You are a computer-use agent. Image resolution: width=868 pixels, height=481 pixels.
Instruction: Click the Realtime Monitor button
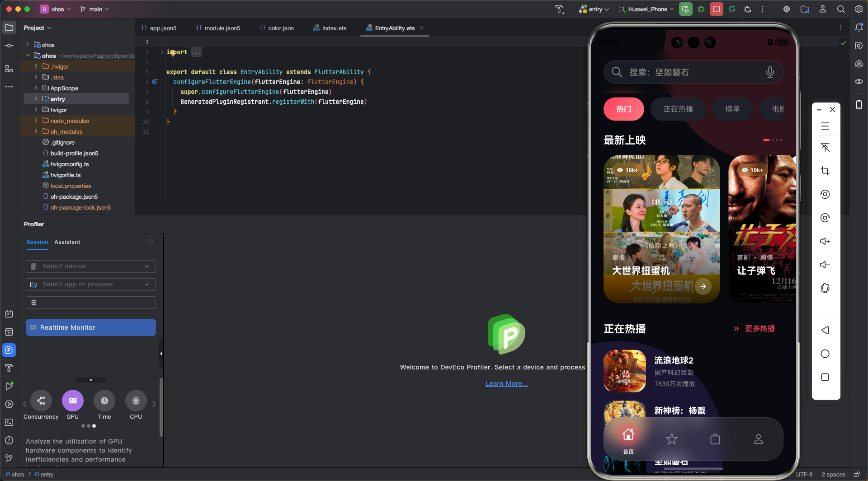[91, 327]
